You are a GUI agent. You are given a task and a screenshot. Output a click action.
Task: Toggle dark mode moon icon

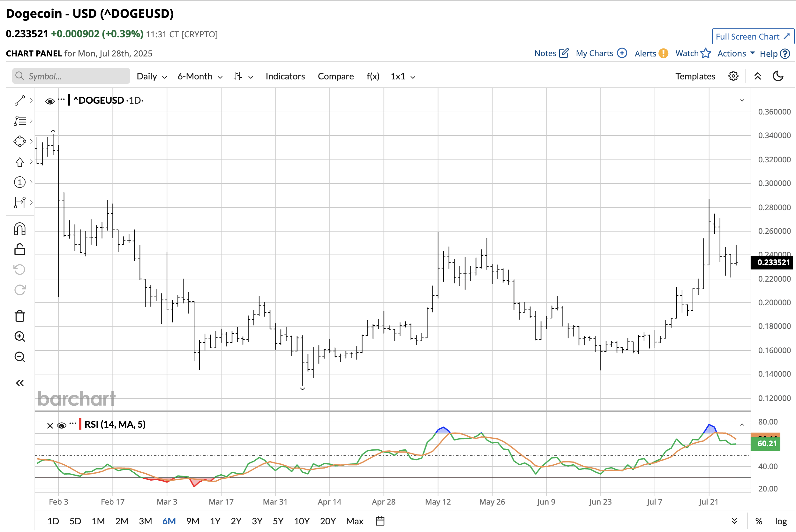point(778,76)
